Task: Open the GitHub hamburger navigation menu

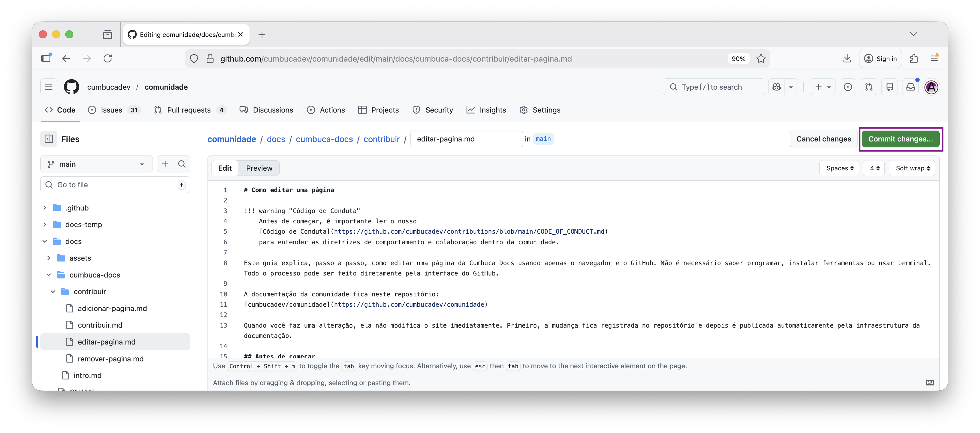Action: (x=49, y=87)
